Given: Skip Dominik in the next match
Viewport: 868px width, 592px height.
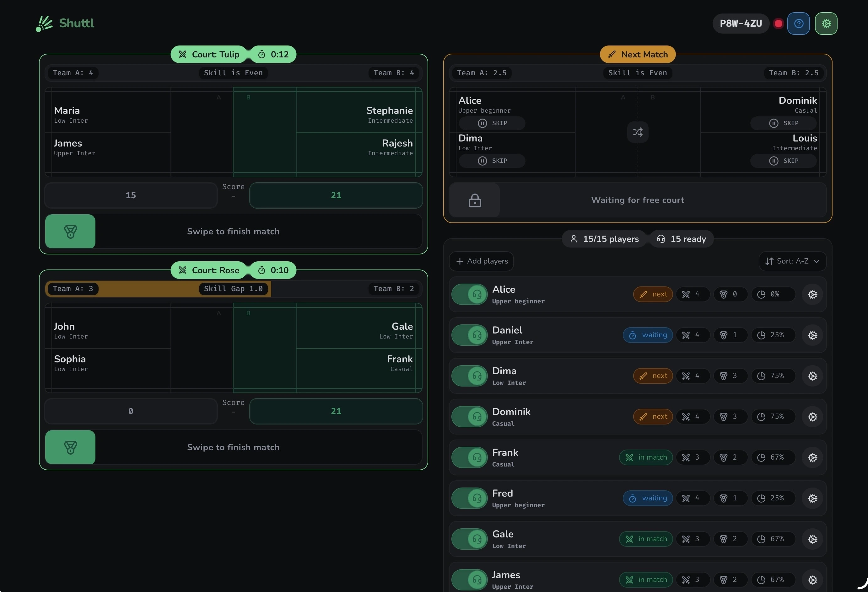Looking at the screenshot, I should (783, 123).
